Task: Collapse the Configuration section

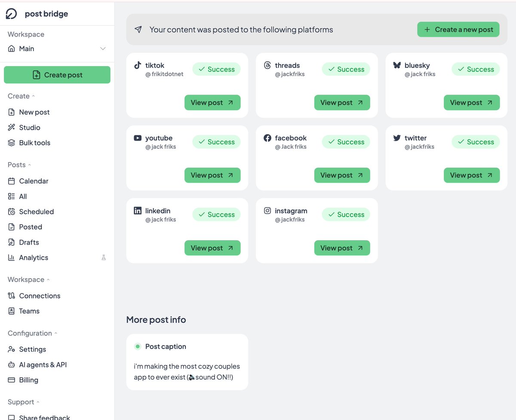Action: click(33, 333)
